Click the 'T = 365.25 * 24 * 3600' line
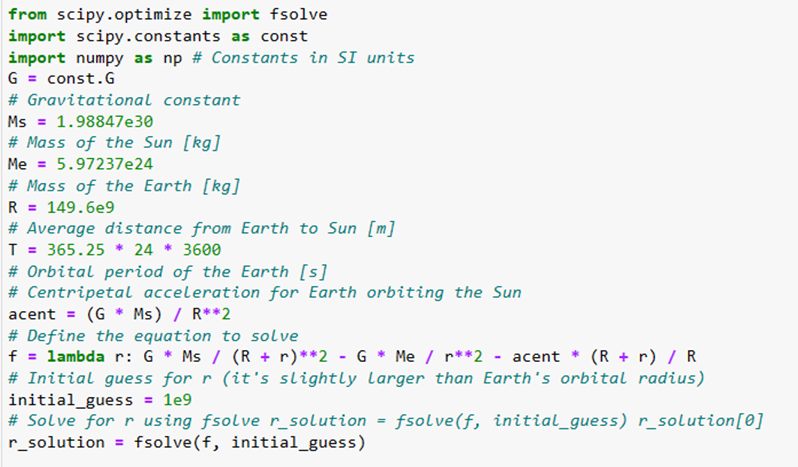The width and height of the screenshot is (798, 467). pos(113,249)
